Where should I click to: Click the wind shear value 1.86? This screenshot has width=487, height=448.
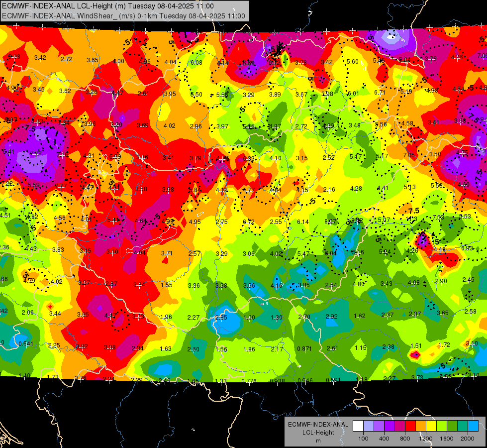click(x=249, y=349)
